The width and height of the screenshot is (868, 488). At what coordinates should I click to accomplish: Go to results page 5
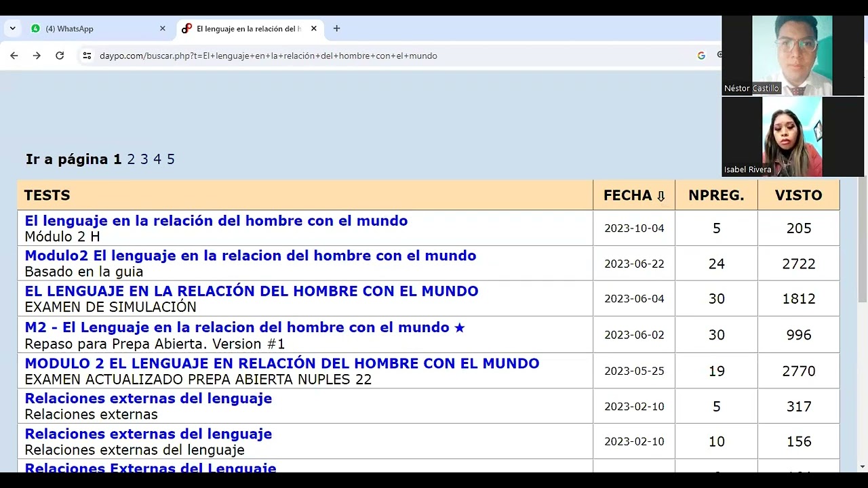click(171, 159)
